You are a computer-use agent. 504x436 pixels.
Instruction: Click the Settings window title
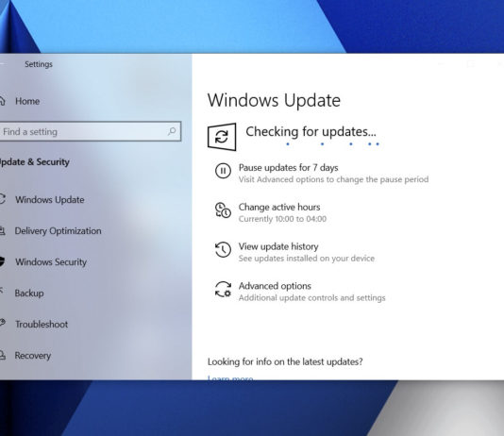coord(39,64)
